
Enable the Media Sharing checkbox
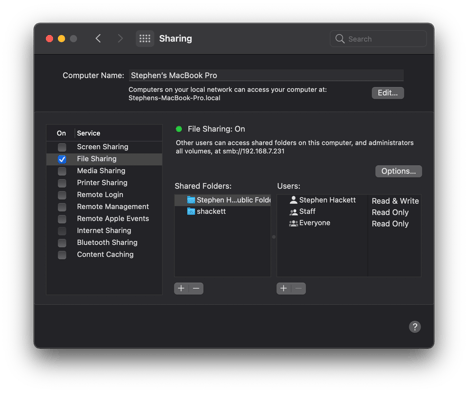62,171
